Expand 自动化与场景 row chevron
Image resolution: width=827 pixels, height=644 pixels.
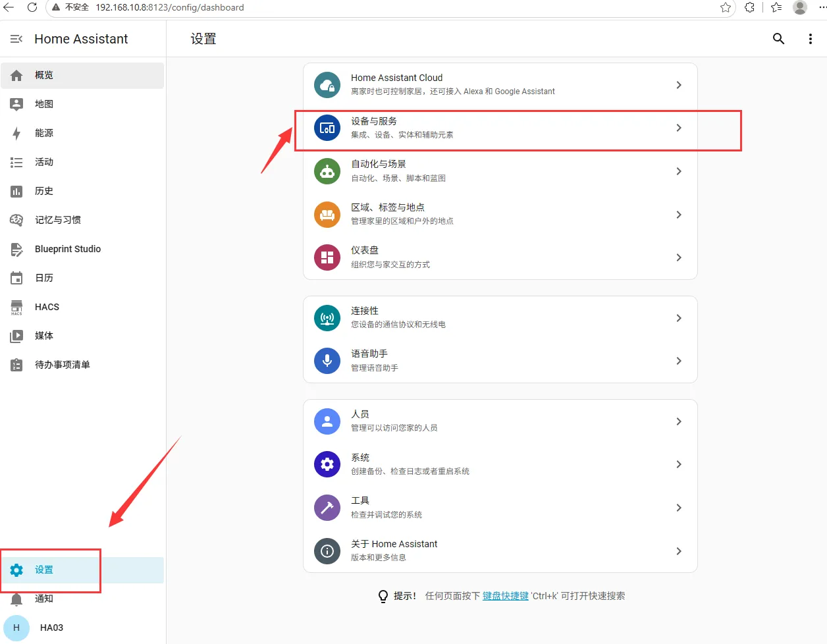pyautogui.click(x=679, y=171)
